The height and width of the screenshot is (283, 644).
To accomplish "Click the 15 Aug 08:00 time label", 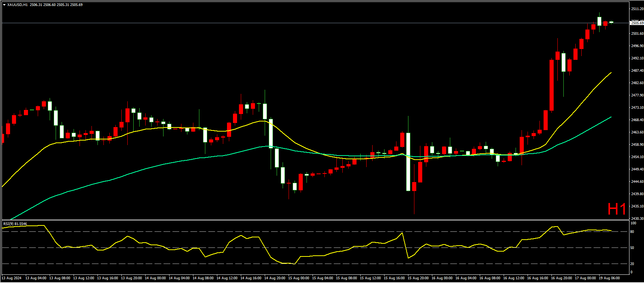I will coord(346,278).
